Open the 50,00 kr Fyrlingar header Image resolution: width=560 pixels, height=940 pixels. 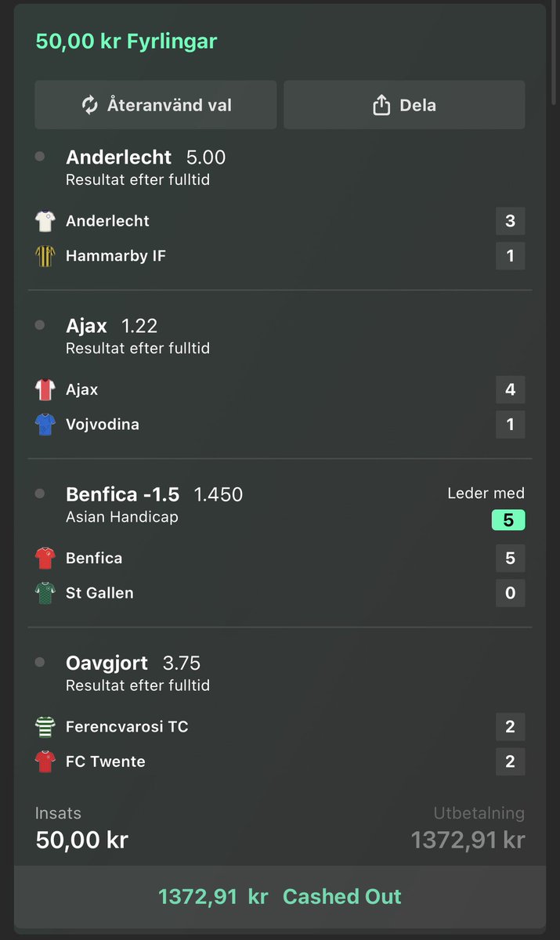click(x=126, y=42)
